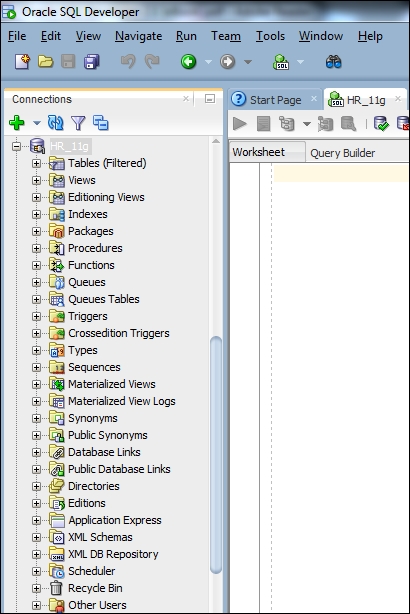Expand the Tables (Filtered) node
This screenshot has height=614, width=410.
(36, 163)
